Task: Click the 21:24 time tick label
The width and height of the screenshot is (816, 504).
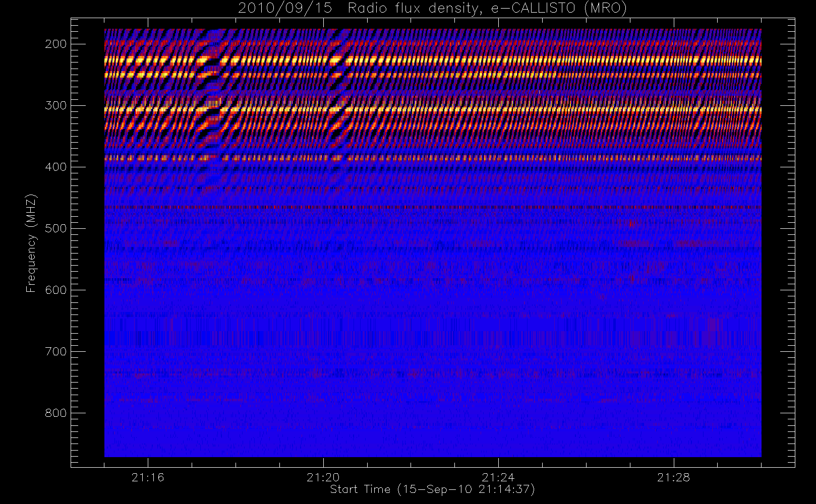Action: pyautogui.click(x=498, y=477)
